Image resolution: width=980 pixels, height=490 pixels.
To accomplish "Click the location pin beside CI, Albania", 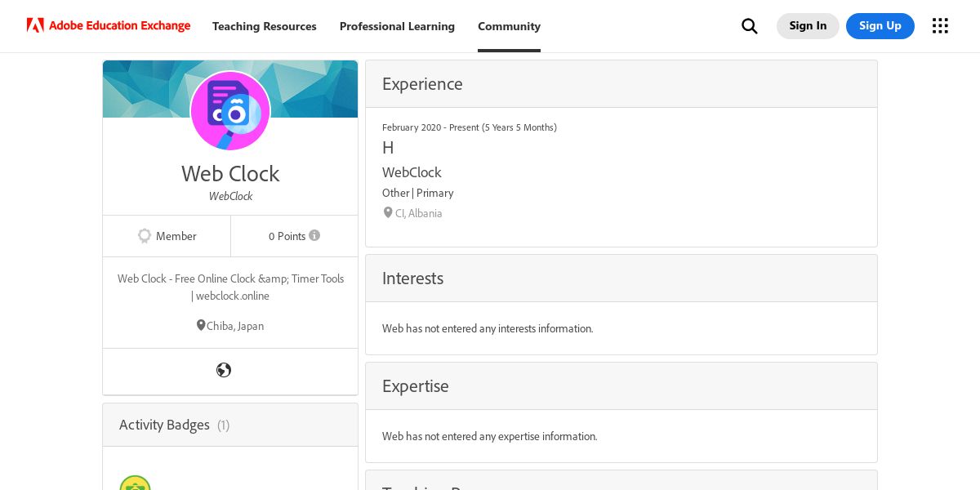I will coord(388,212).
